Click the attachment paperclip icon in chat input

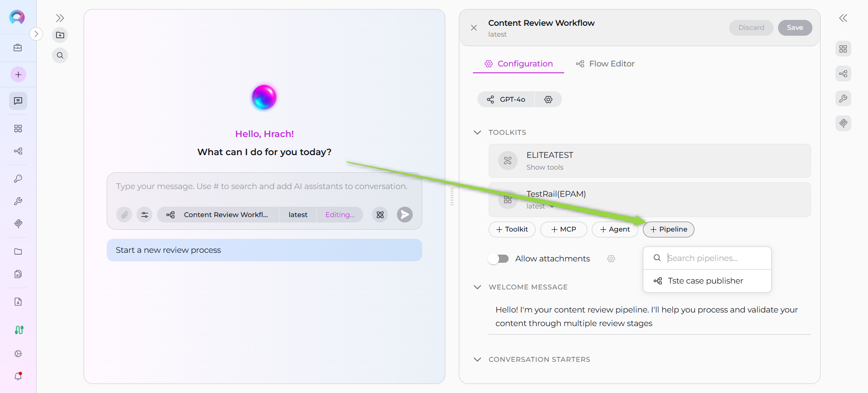tap(124, 215)
